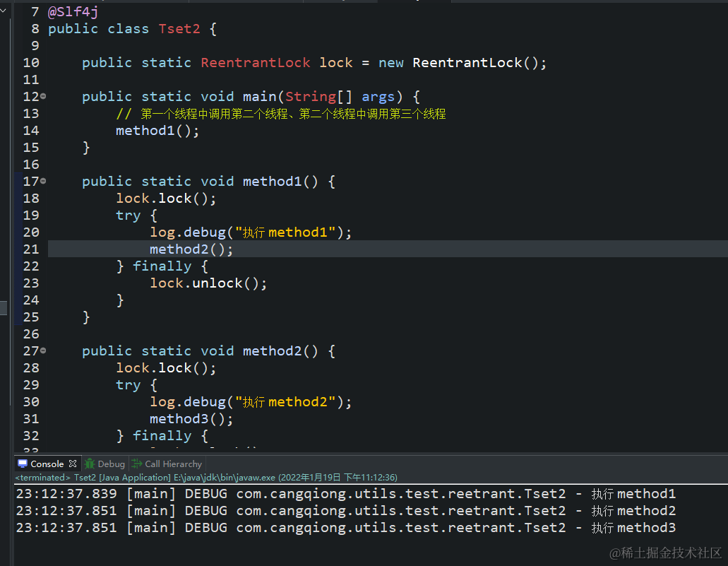
Task: Switch to the Console tab
Action: click(47, 464)
